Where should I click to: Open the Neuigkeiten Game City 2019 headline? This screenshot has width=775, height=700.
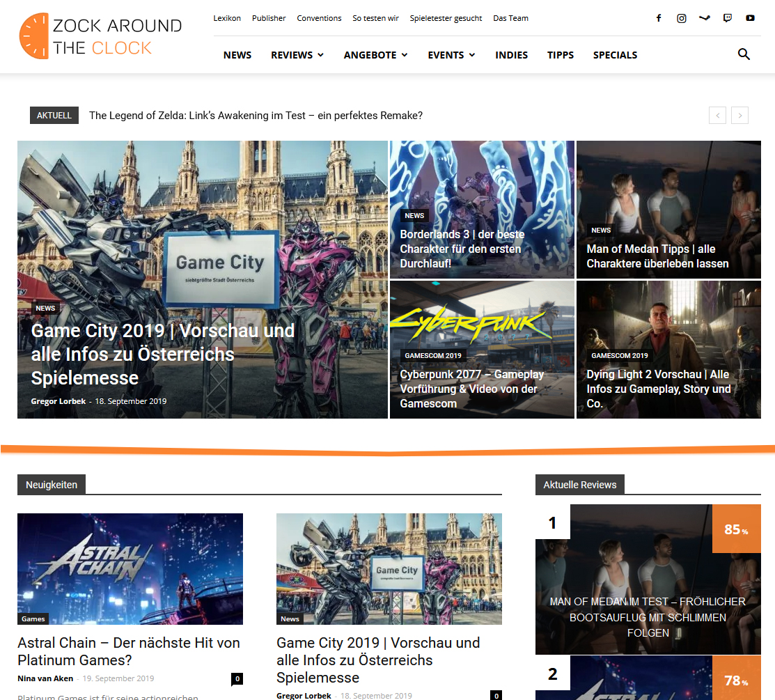tap(378, 660)
